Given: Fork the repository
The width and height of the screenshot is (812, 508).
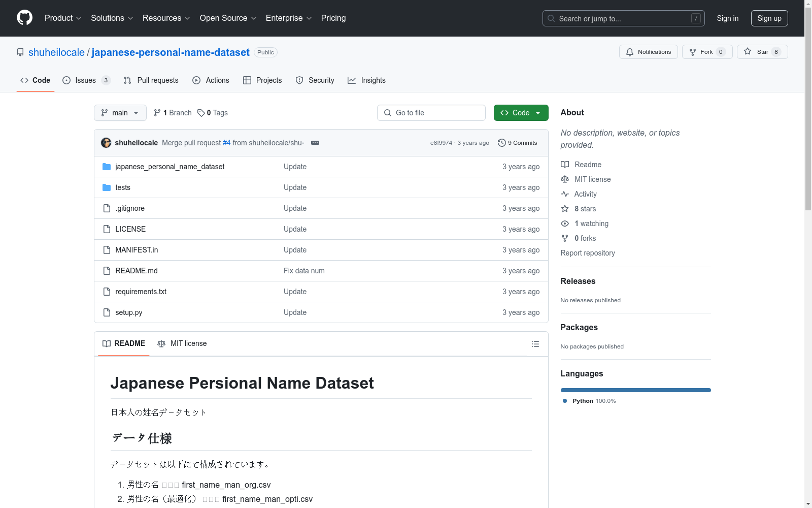Looking at the screenshot, I should (707, 52).
